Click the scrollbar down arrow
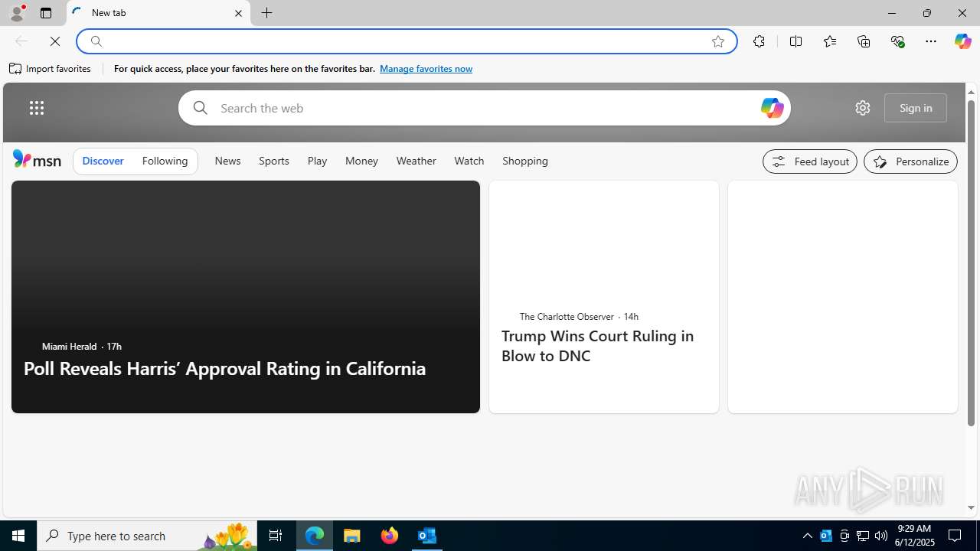 point(971,508)
